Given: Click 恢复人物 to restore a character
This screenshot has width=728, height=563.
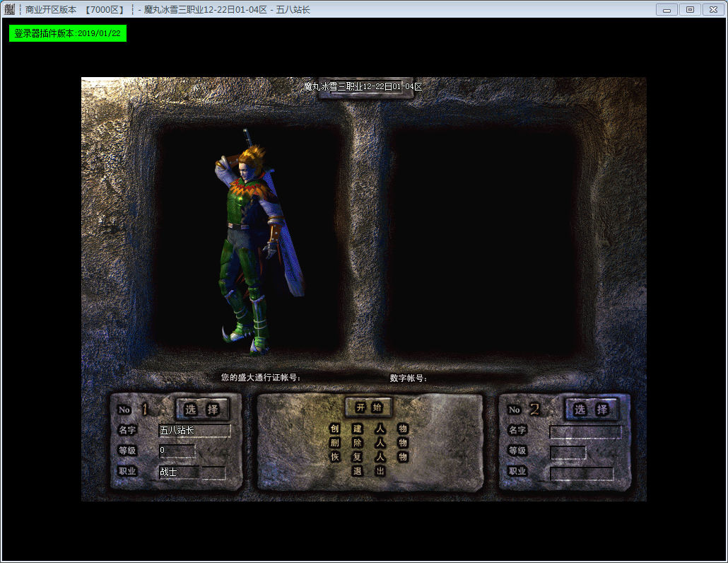Looking at the screenshot, I should 369,457.
